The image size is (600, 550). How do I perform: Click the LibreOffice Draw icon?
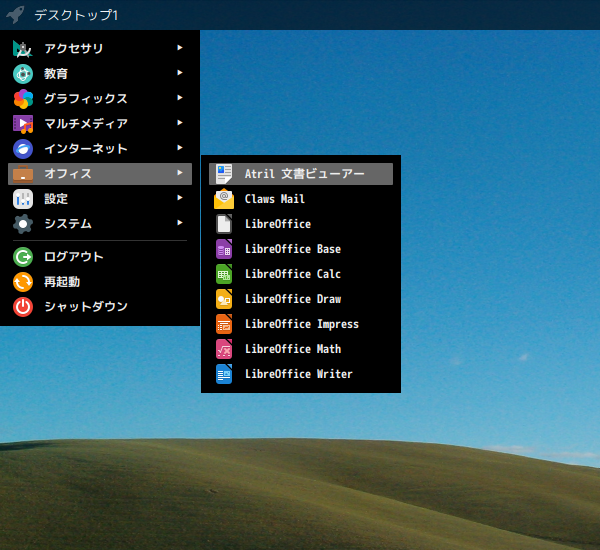click(224, 299)
